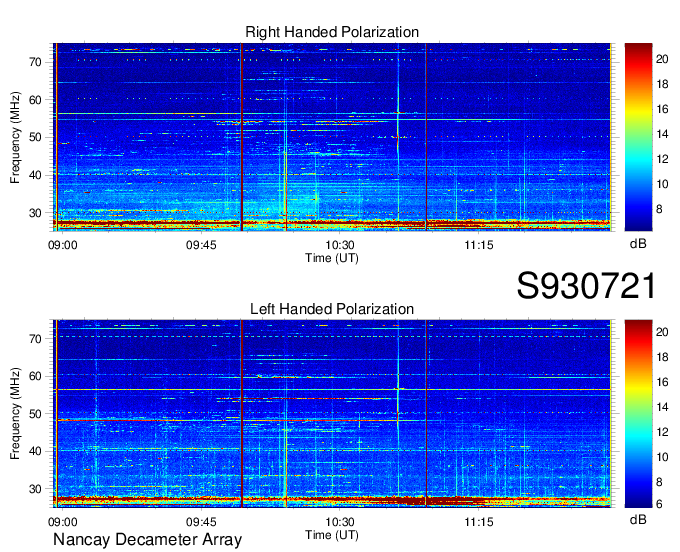This screenshot has height=552, width=680.
Task: Click the 70 MHz tick on top plot
Action: point(36,62)
